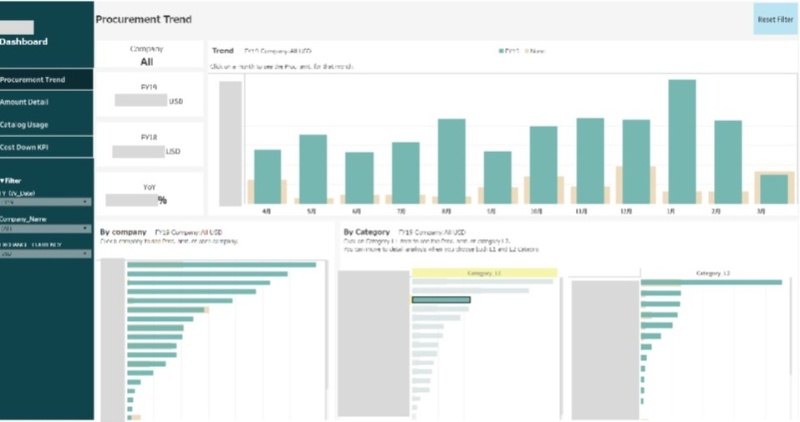Viewport: 800px width, 422px height.
Task: Open the FY date filter dropdown
Action: tap(45, 201)
